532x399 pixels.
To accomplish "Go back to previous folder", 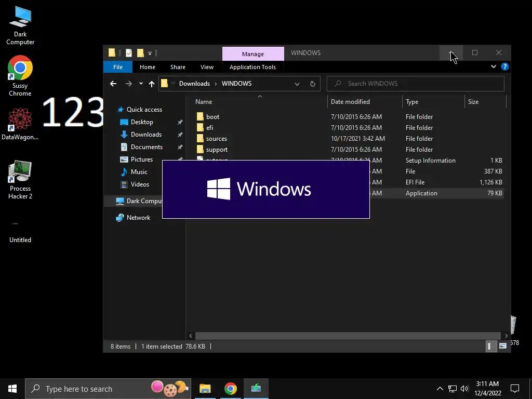I will 113,84.
